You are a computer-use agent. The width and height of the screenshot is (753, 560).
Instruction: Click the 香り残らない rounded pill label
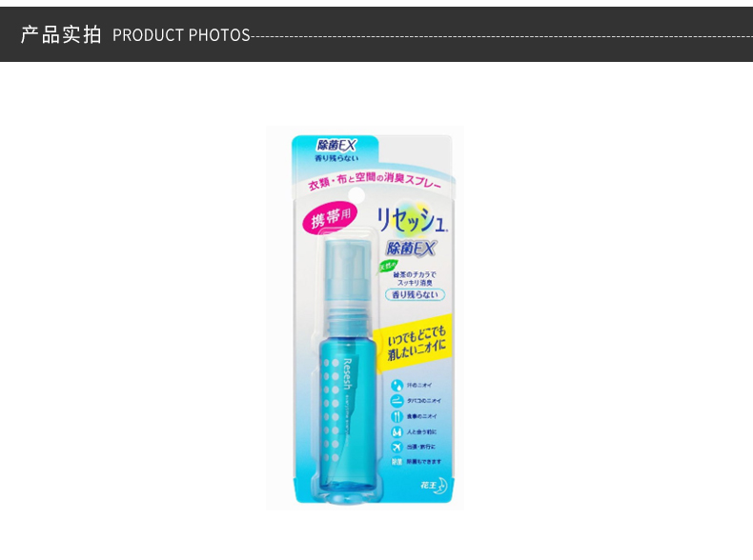(415, 294)
